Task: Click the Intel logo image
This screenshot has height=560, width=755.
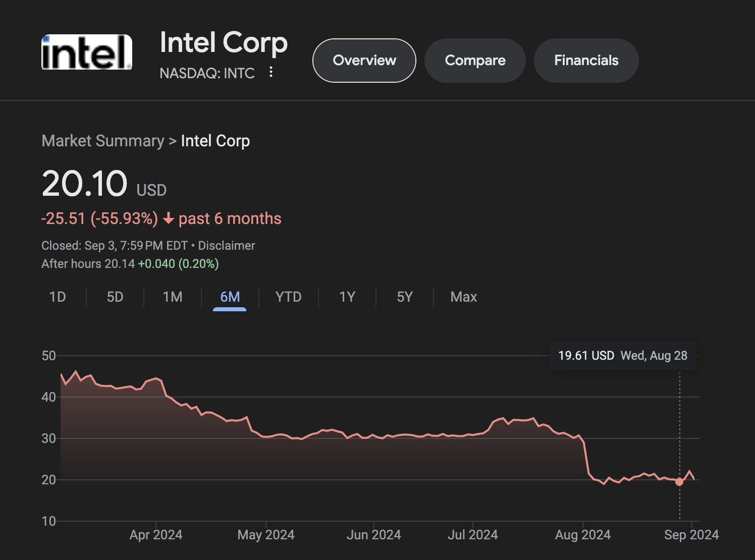Action: pos(87,52)
